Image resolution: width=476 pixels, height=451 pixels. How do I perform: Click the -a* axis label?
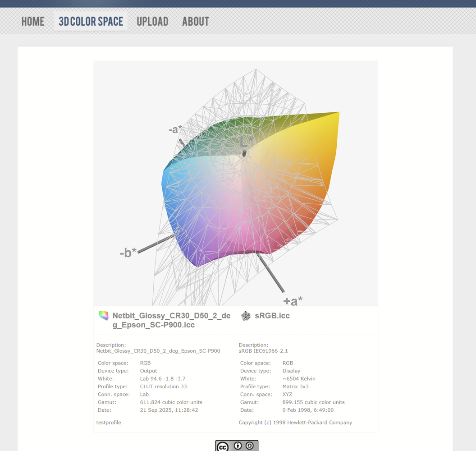pos(175,129)
